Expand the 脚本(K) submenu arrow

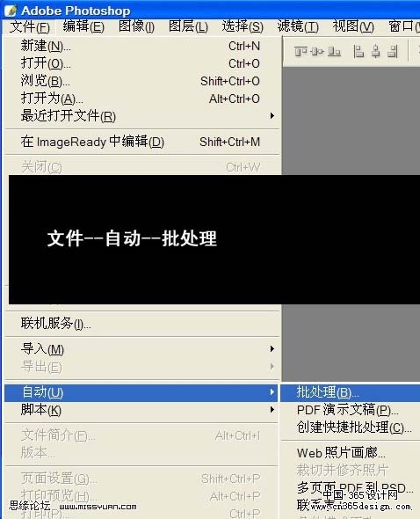(x=272, y=409)
